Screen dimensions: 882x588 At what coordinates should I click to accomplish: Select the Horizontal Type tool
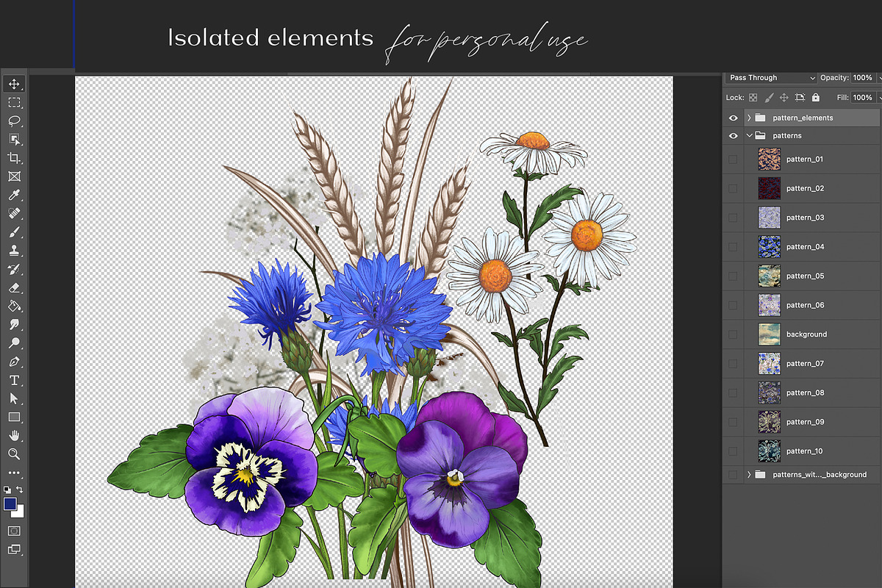14,380
